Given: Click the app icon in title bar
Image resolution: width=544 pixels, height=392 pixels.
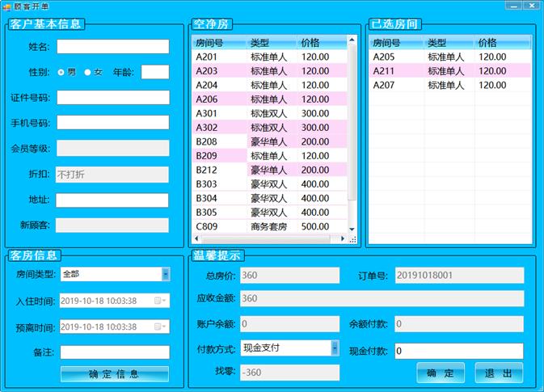Looking at the screenshot, I should point(6,6).
